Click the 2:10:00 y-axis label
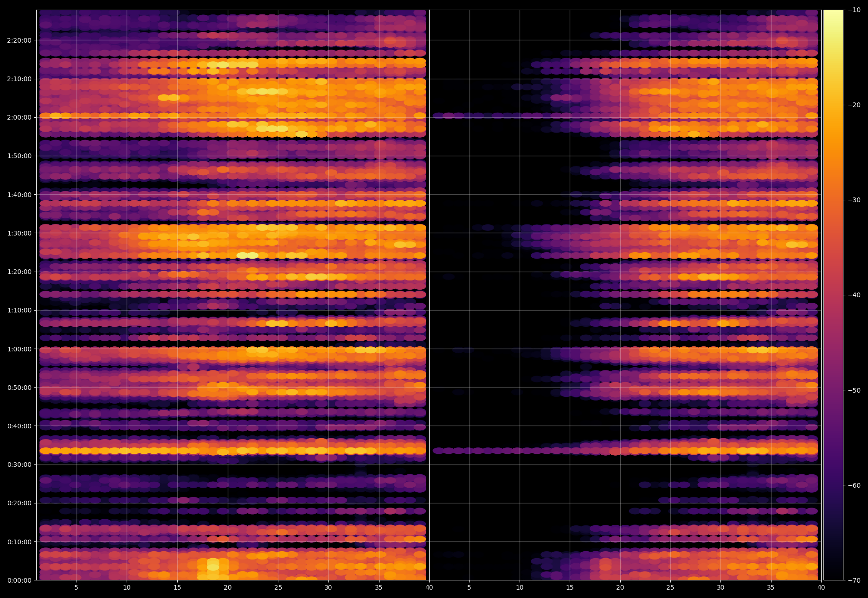This screenshot has height=598, width=868. [19, 79]
